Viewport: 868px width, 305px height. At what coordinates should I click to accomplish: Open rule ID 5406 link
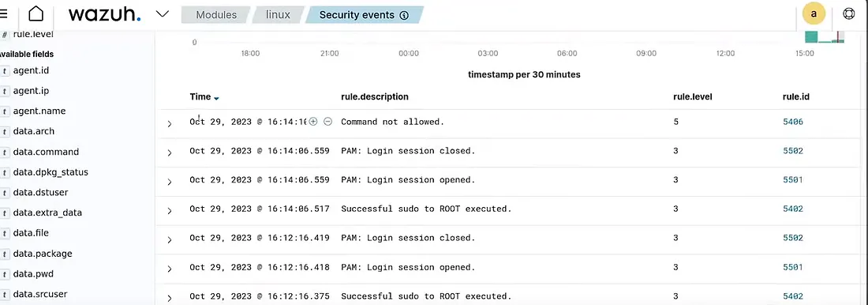pyautogui.click(x=793, y=122)
